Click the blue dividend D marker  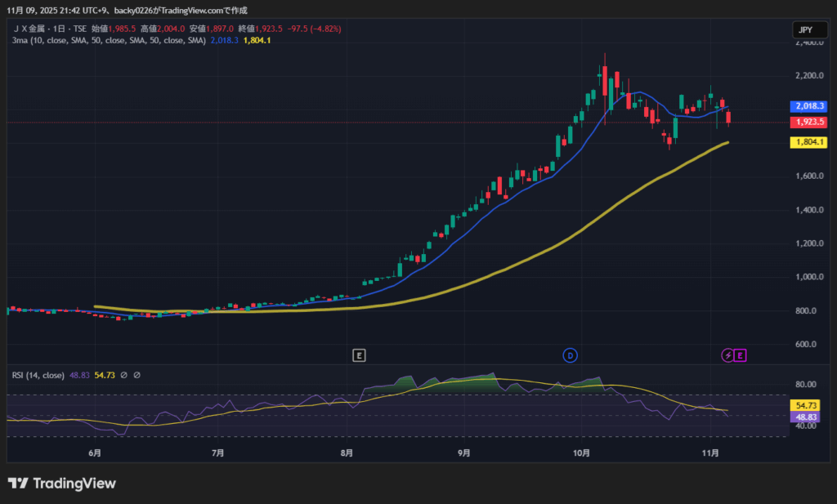(x=571, y=355)
